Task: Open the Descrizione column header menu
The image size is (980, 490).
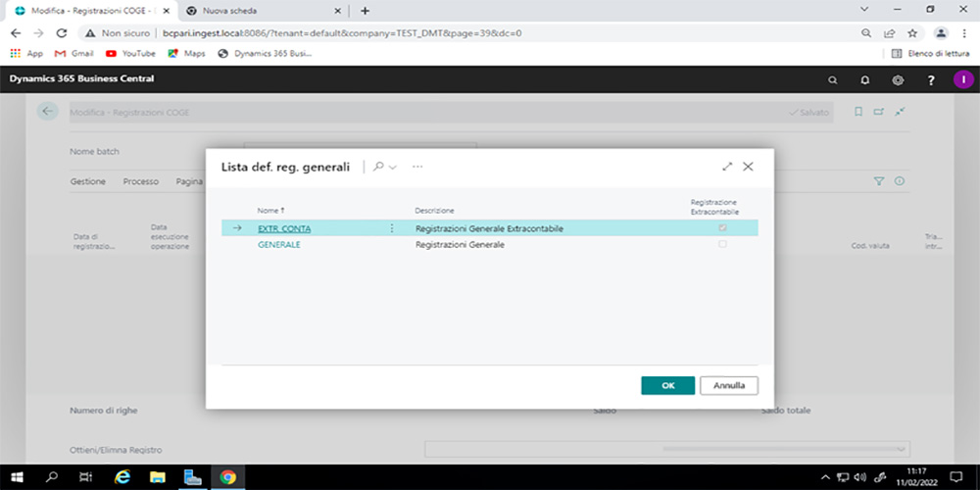Action: [434, 211]
